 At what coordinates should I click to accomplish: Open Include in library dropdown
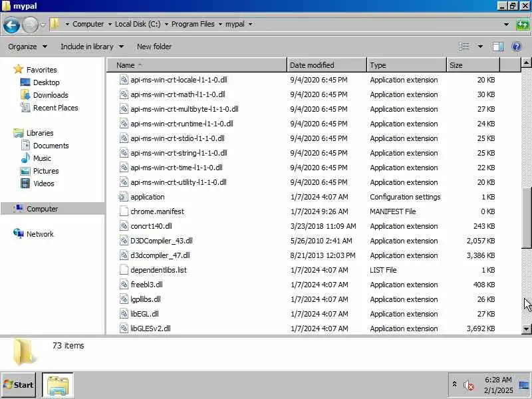[92, 47]
